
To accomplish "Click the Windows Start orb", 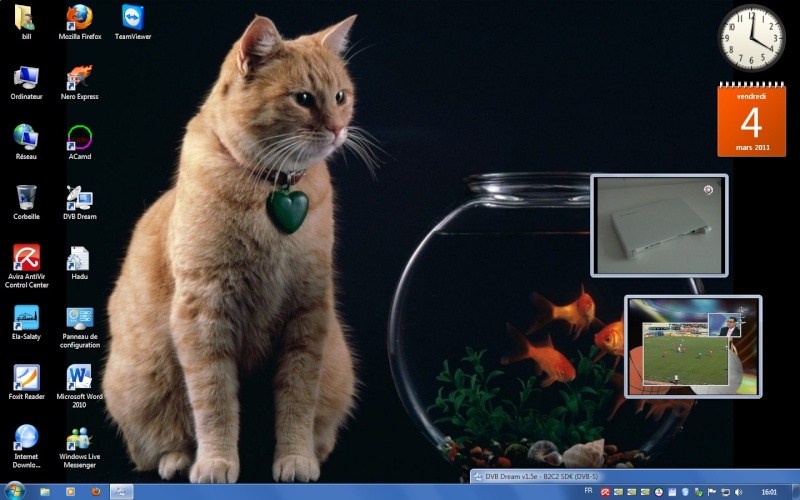I will pos(14,491).
